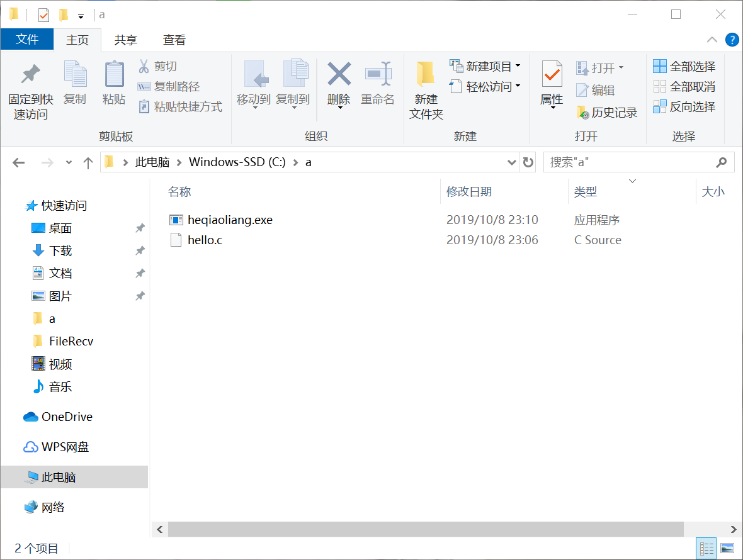Open the recent locations dropdown arrow
The image size is (743, 560).
coord(69,163)
